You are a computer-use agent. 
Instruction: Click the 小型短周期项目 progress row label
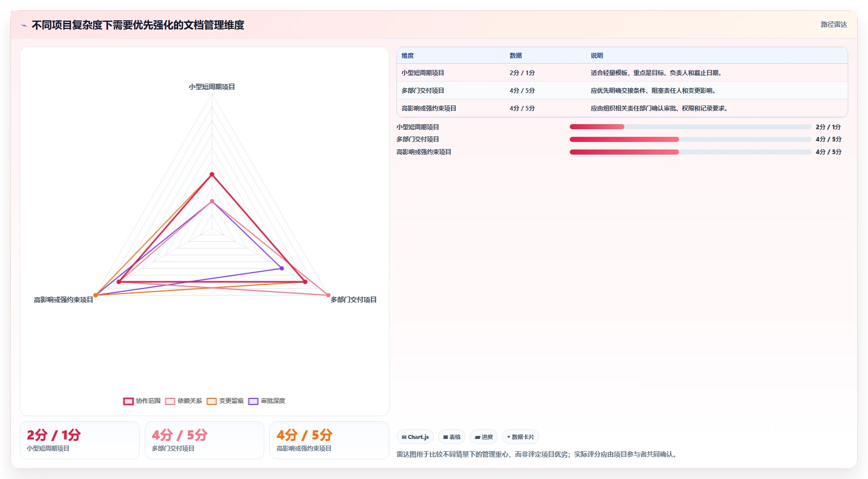[x=418, y=127]
